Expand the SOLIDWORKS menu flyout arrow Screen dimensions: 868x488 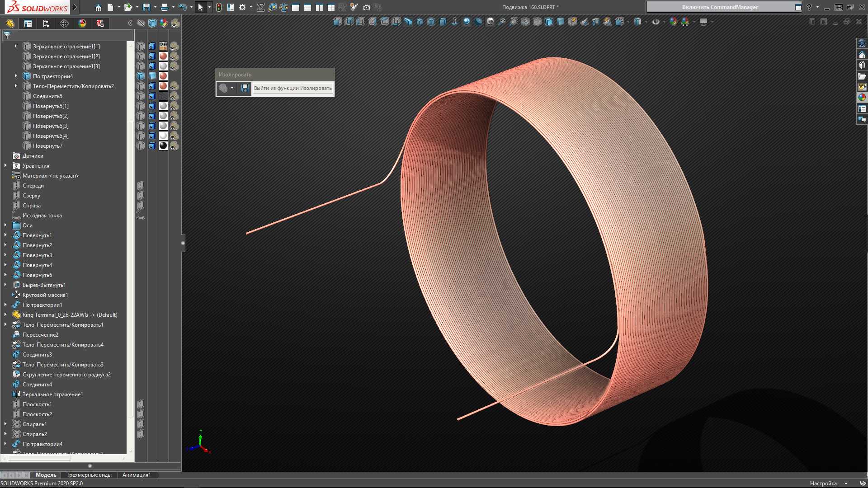(x=75, y=7)
